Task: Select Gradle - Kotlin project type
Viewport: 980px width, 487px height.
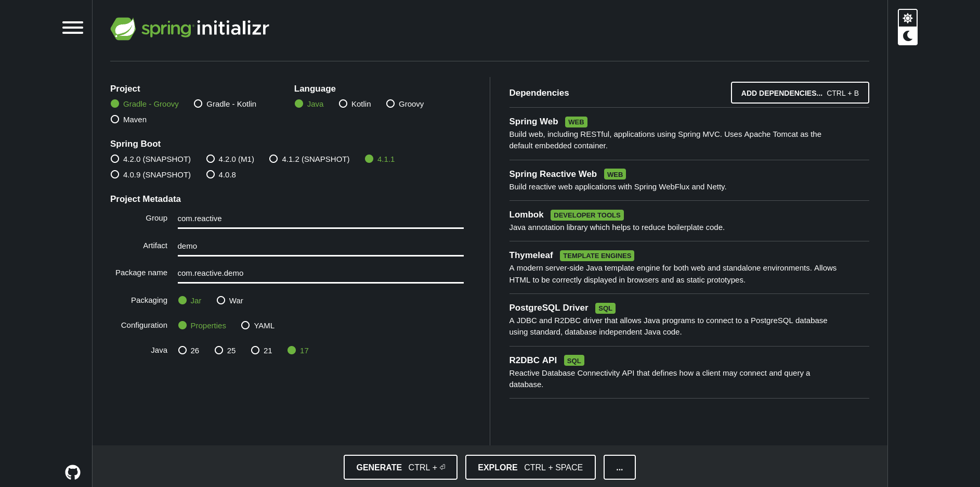Action: 225,104
